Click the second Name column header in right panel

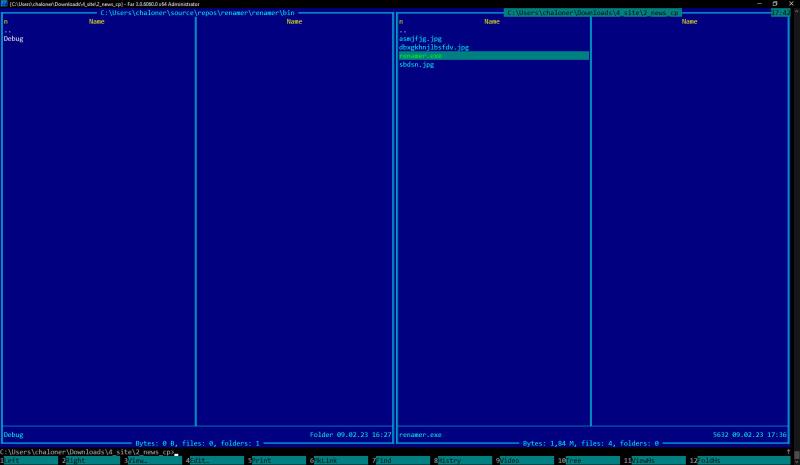689,21
